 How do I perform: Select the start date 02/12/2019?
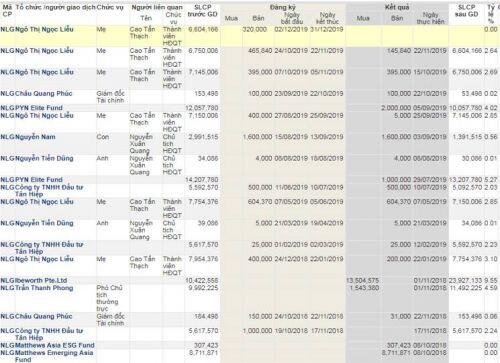(x=291, y=29)
